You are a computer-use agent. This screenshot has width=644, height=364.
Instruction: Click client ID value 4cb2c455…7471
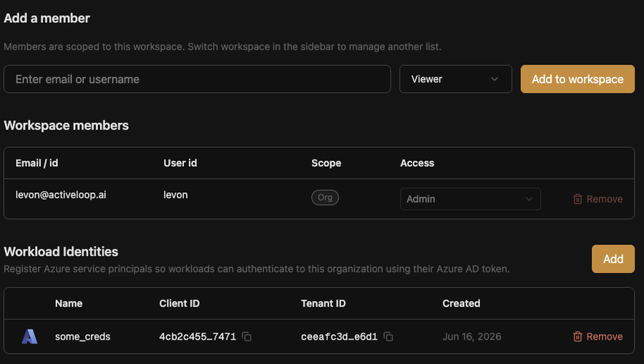[x=197, y=337]
